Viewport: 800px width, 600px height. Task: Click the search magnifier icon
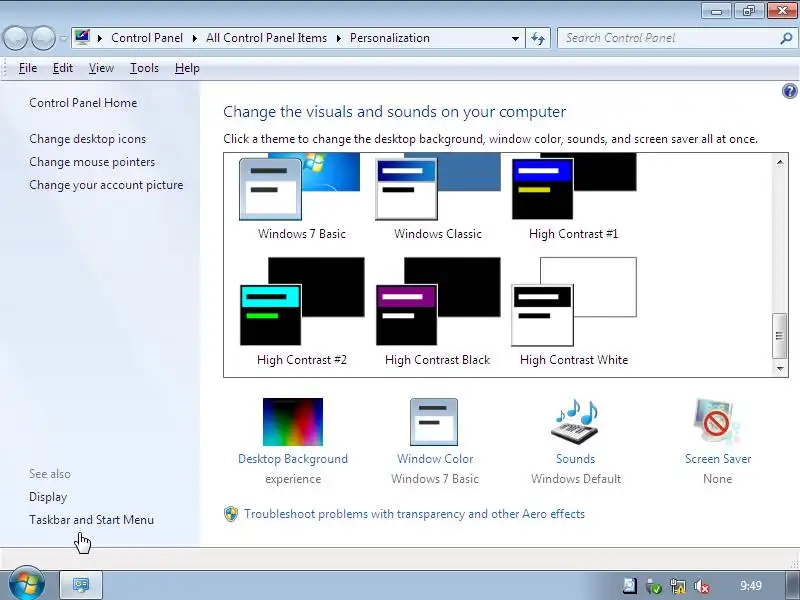pos(786,38)
